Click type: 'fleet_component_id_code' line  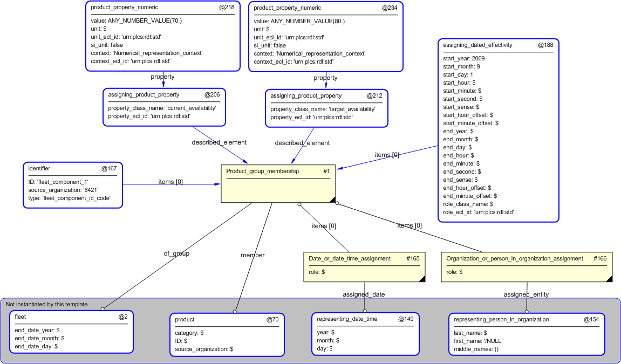click(x=69, y=198)
